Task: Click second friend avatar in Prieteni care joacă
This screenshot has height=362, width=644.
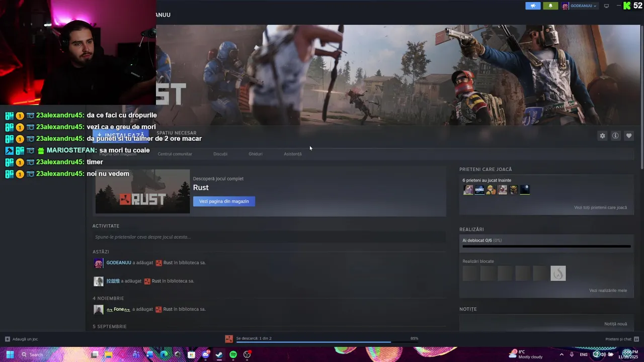Action: coord(479,190)
